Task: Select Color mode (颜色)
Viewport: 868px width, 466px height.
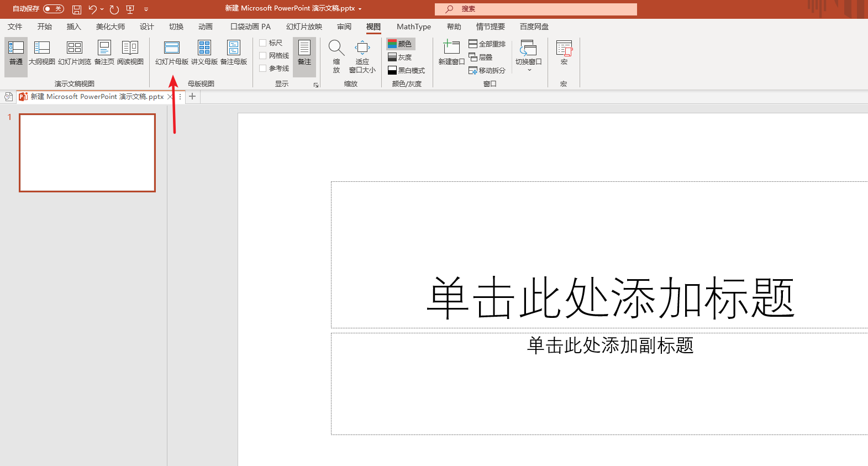Action: (x=401, y=44)
